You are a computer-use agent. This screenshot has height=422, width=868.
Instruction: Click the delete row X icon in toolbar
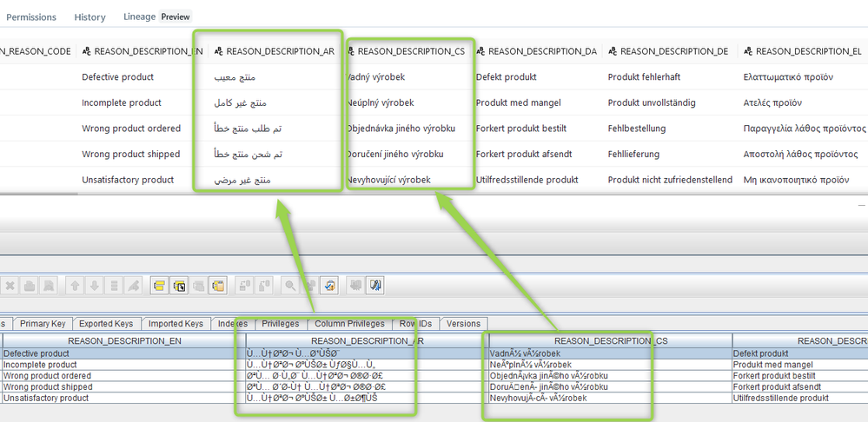10,285
